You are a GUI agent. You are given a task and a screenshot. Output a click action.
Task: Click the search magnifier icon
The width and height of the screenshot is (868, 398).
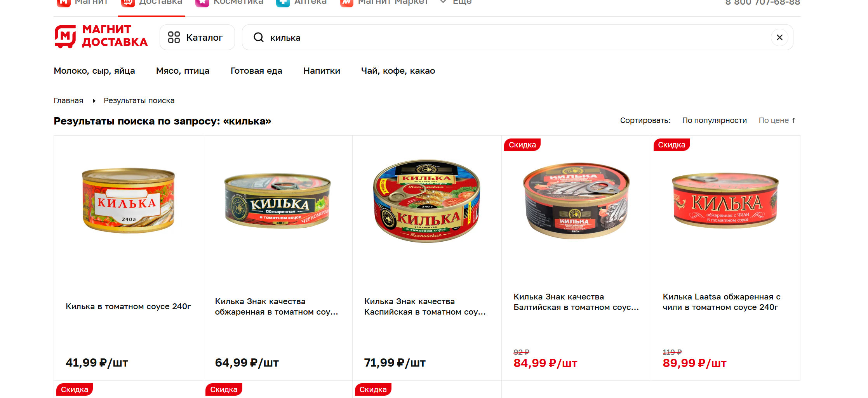point(258,37)
